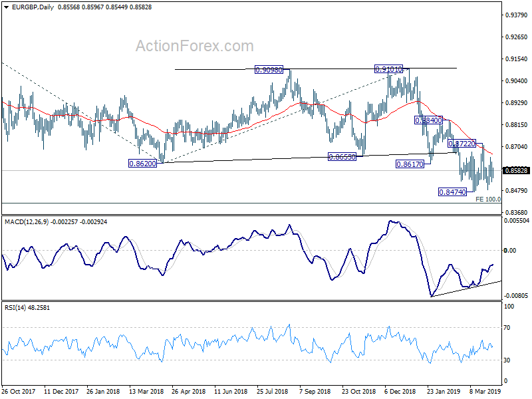This screenshot has width=532, height=399.
Task: Click the 8 Mar 2019 date label
Action: [x=485, y=391]
